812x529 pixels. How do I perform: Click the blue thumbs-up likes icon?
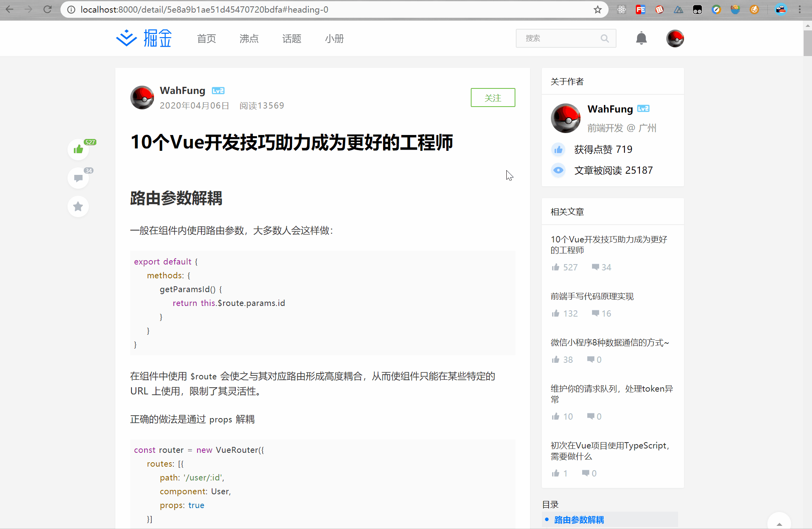click(558, 150)
